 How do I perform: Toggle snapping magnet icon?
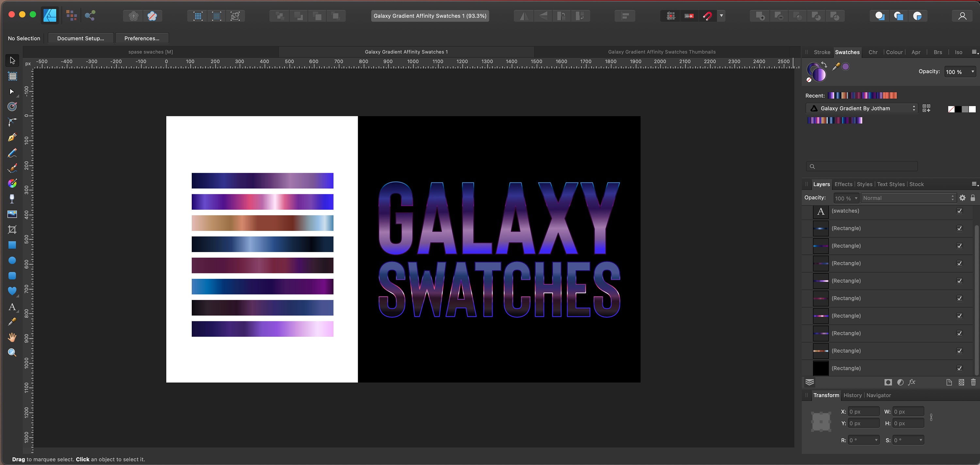[708, 16]
